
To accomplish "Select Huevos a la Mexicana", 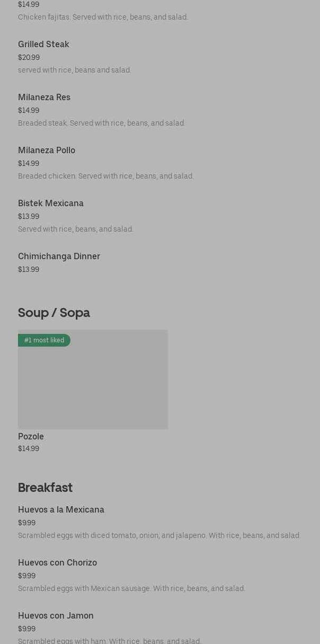I will pos(61,510).
